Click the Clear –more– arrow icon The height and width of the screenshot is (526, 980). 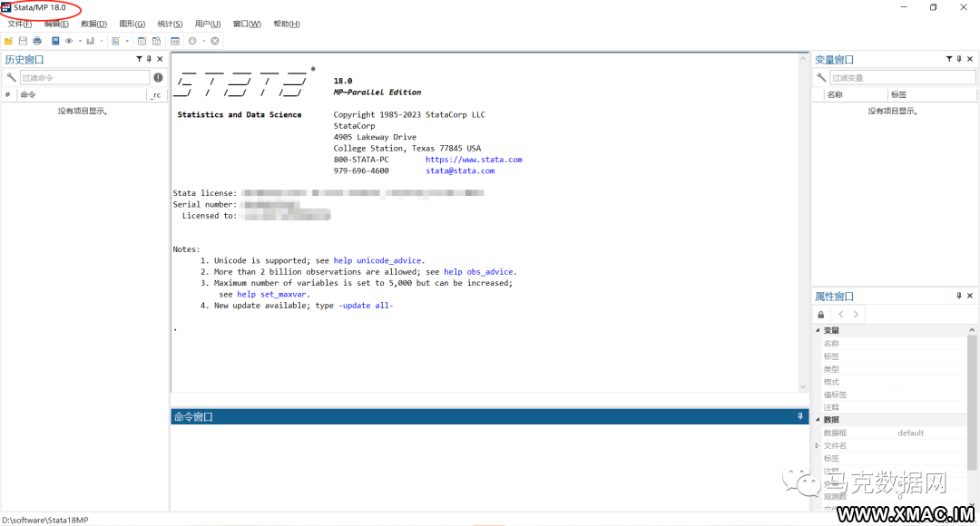click(192, 41)
